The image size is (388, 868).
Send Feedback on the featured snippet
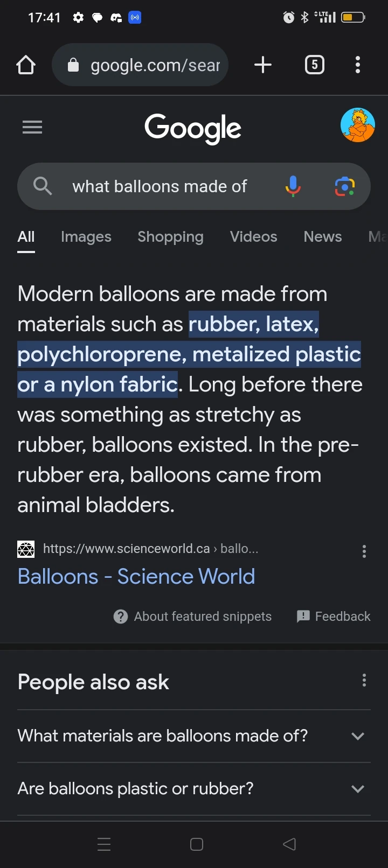click(x=334, y=617)
